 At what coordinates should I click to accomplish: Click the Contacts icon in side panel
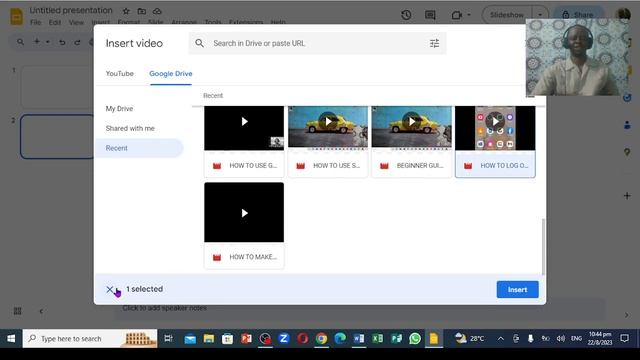pos(627,125)
